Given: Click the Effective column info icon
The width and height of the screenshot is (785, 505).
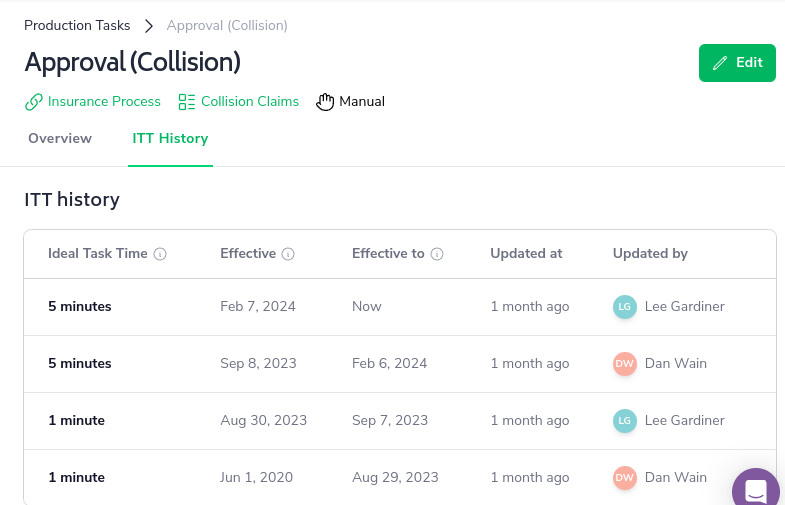Looking at the screenshot, I should point(288,254).
